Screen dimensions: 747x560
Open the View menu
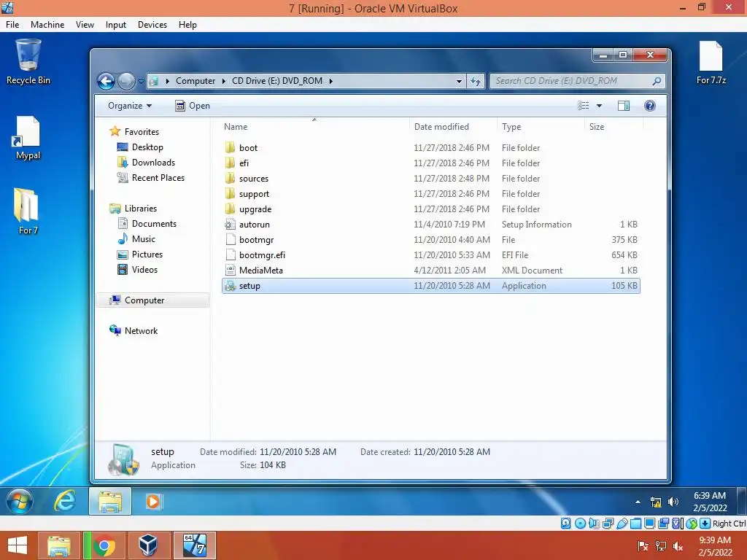coord(85,25)
